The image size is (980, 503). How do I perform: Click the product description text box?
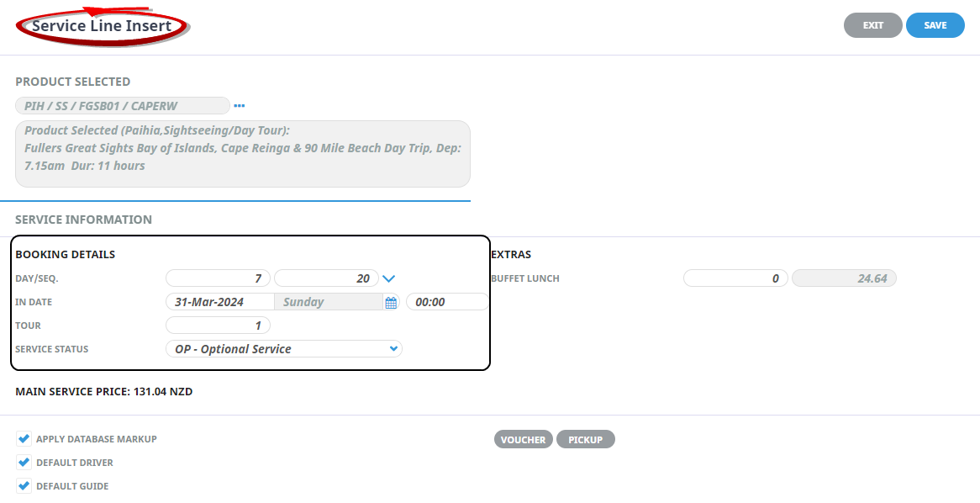click(242, 154)
